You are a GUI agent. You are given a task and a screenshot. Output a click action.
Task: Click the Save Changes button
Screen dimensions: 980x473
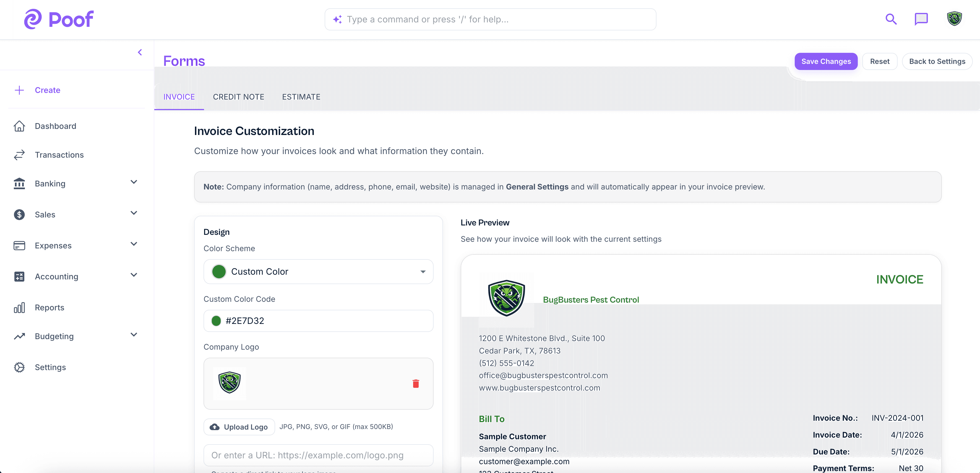pos(826,61)
